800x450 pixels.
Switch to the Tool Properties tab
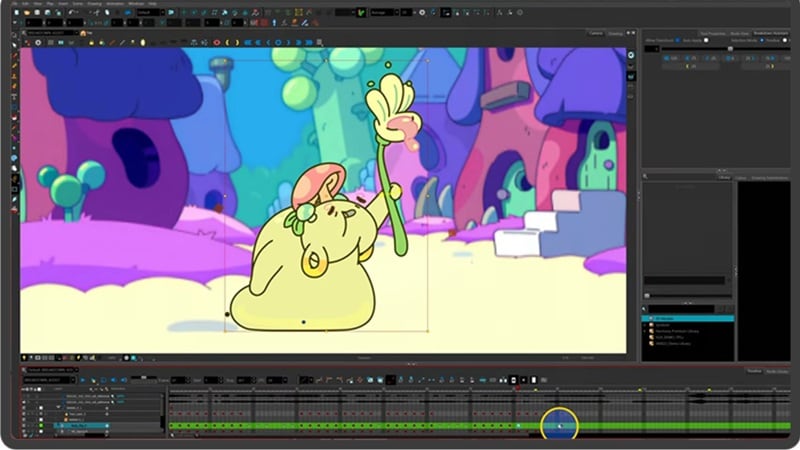click(712, 34)
